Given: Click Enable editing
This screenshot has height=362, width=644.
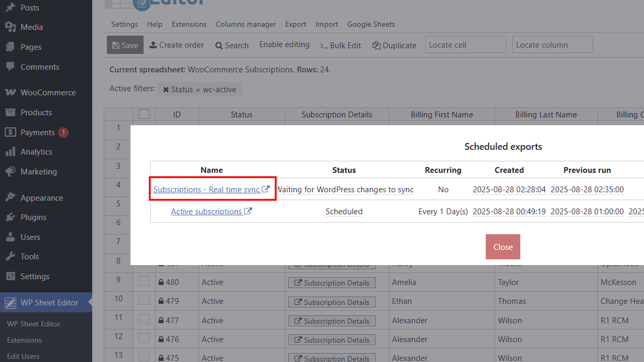Looking at the screenshot, I should coord(285,45).
